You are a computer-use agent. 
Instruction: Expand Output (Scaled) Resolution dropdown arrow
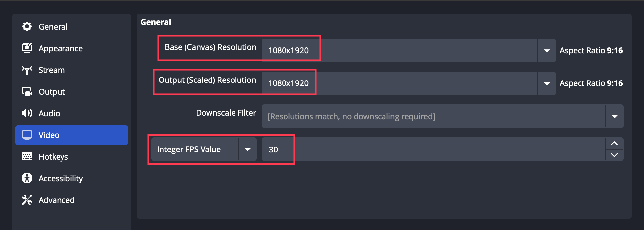coord(547,83)
